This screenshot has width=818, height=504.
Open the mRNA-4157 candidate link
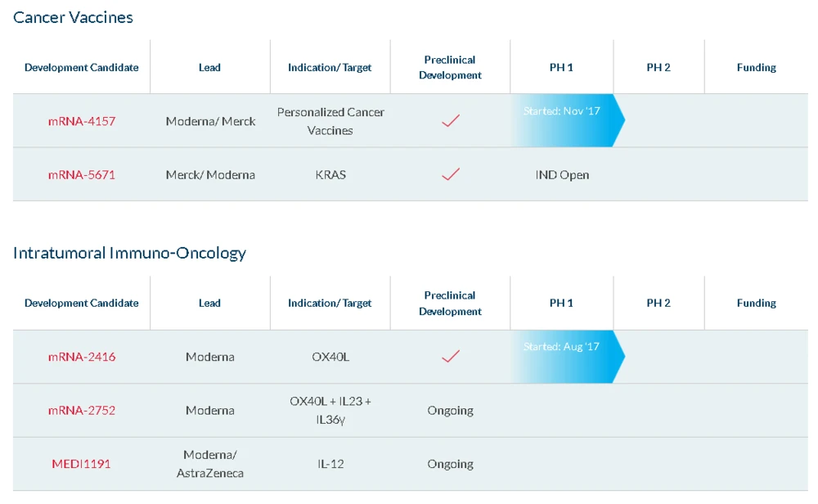tap(81, 121)
